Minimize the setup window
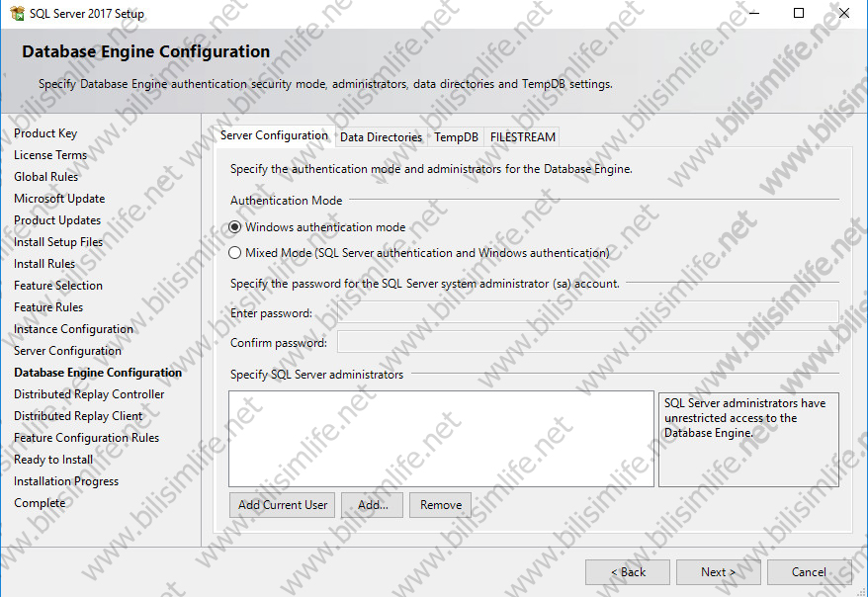868x597 pixels. point(754,14)
